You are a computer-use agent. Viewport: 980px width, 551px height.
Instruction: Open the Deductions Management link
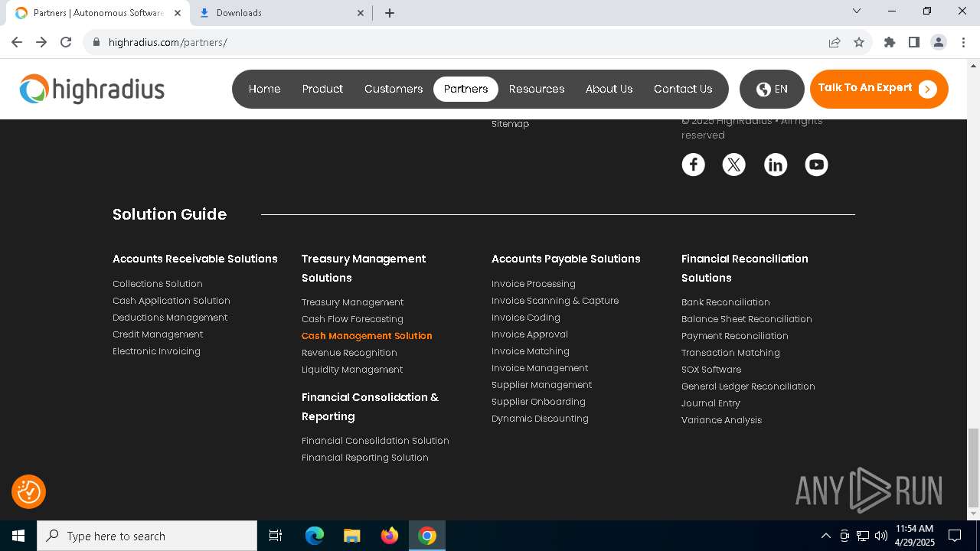170,318
